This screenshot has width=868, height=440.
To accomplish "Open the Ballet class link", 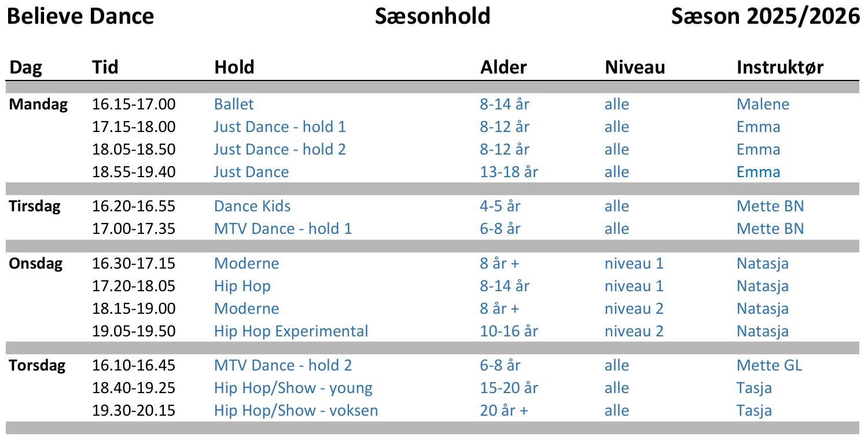I will [234, 104].
